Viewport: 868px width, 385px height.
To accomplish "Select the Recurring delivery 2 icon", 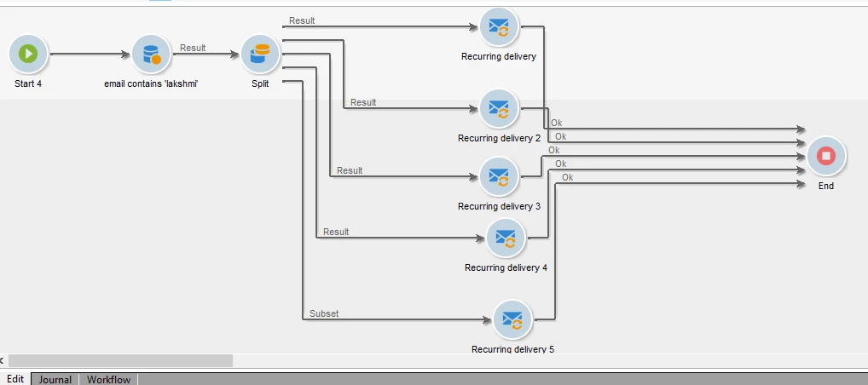I will 499,108.
